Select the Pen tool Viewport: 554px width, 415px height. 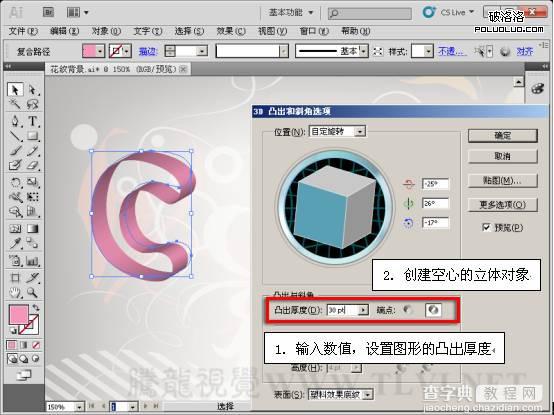point(15,121)
